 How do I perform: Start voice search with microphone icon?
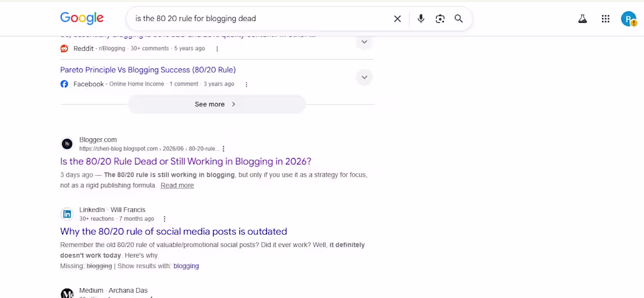(x=420, y=19)
